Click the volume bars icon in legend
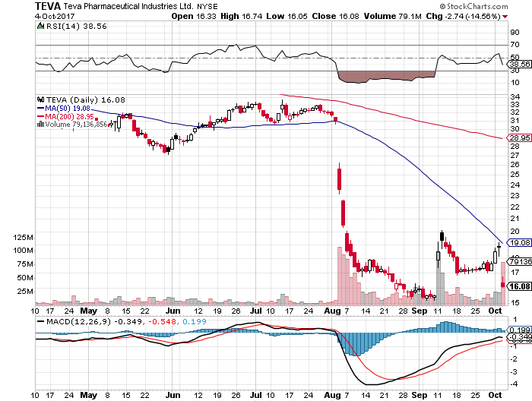The height and width of the screenshot is (401, 532). tap(40, 124)
